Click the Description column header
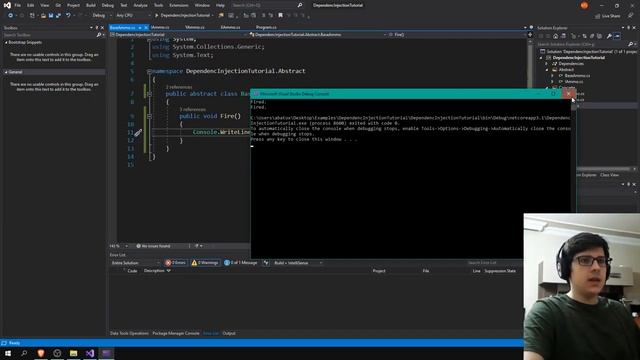Image resolution: width=640 pixels, height=360 pixels. point(154,271)
